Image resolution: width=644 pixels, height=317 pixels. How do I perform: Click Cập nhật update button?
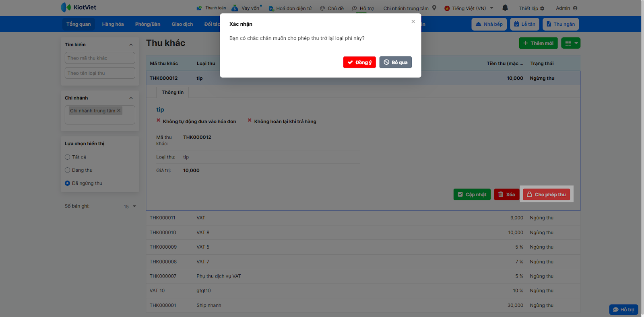[472, 195]
